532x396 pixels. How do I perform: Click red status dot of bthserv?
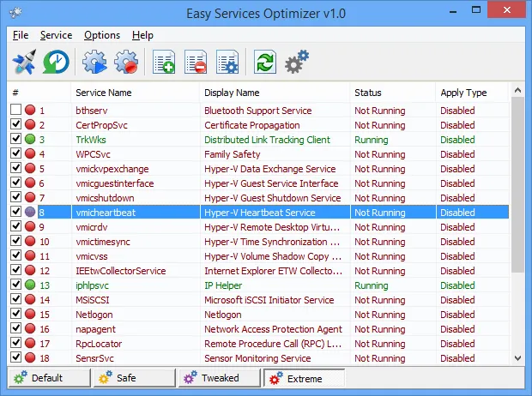[30, 110]
